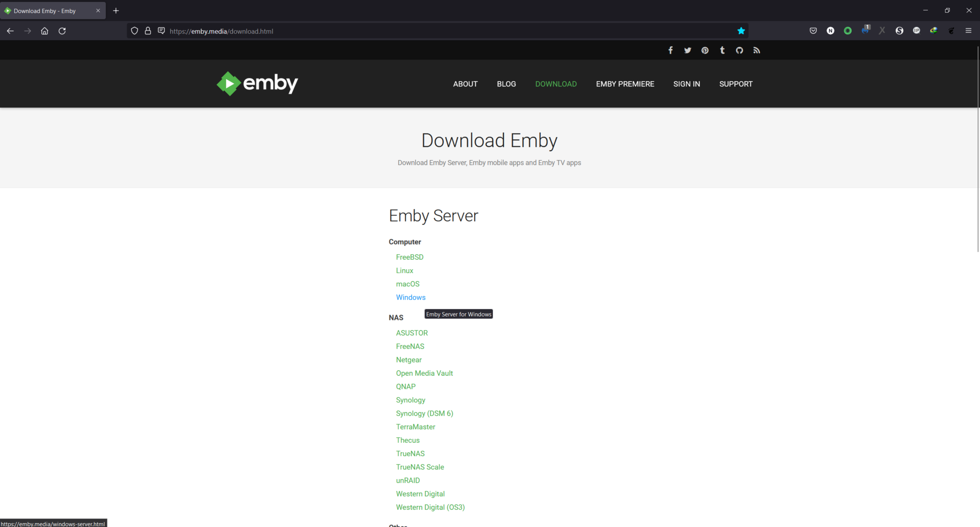Open the Linux server link
This screenshot has height=527, width=980.
(x=405, y=270)
